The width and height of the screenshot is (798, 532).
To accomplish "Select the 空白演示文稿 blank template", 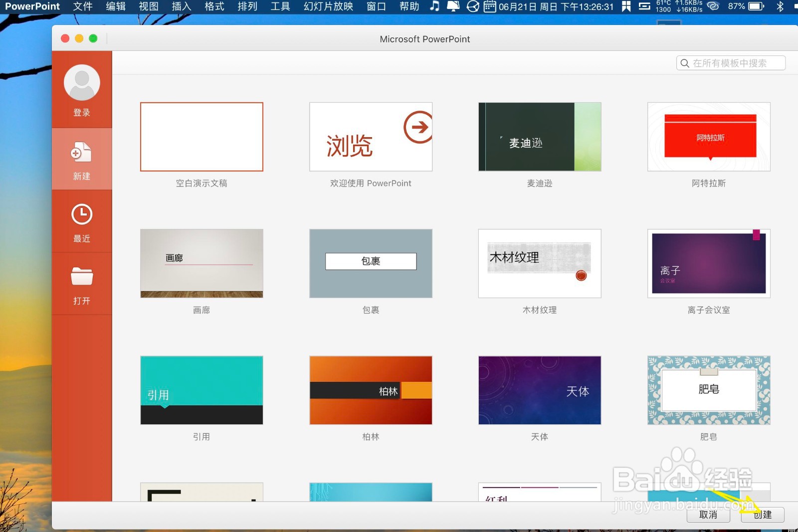I will click(x=201, y=136).
